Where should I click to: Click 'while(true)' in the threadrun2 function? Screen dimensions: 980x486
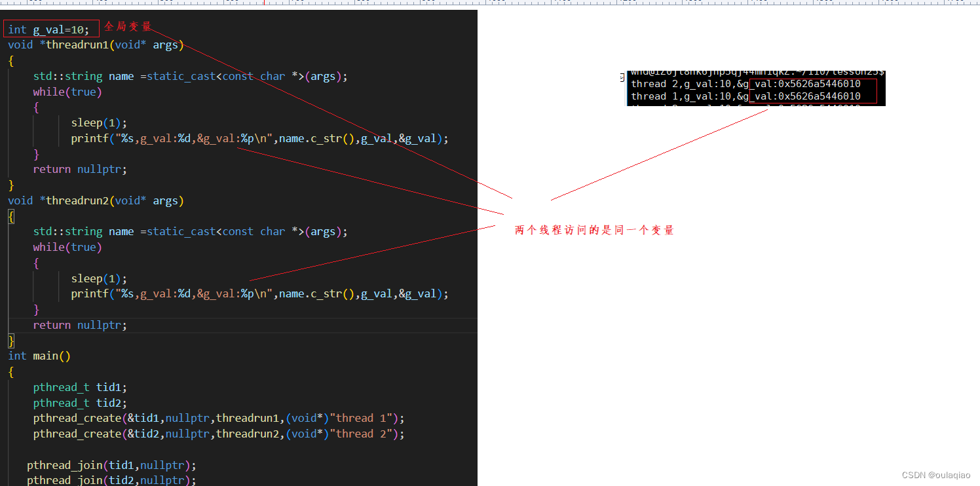point(67,247)
